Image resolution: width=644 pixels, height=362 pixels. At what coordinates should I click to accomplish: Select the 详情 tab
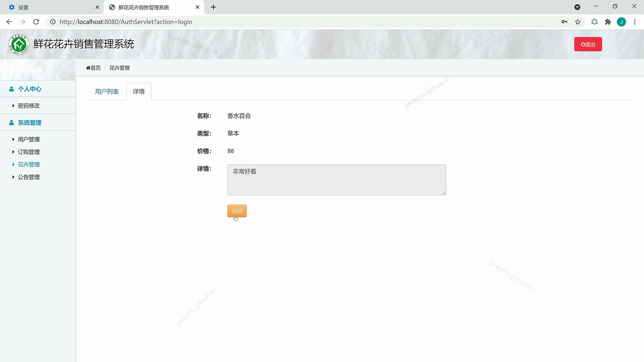pyautogui.click(x=139, y=91)
